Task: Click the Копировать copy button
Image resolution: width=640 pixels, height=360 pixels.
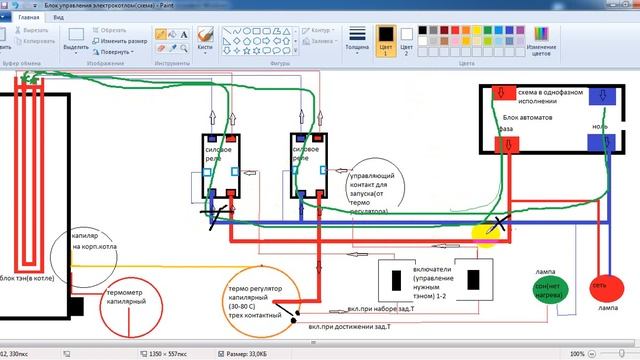Action: coord(35,41)
